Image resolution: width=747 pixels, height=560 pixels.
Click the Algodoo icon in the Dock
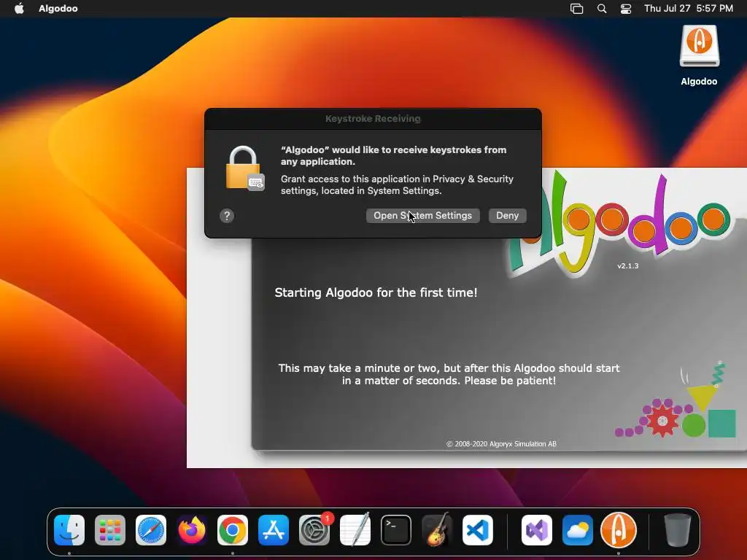point(619,530)
